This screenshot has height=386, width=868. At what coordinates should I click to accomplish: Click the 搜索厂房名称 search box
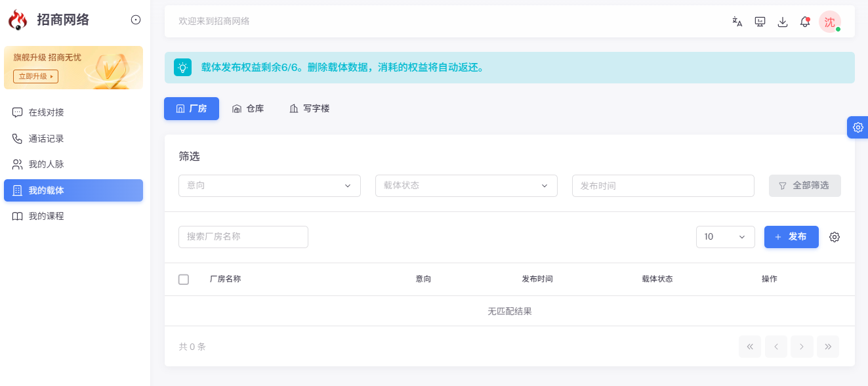(x=243, y=237)
